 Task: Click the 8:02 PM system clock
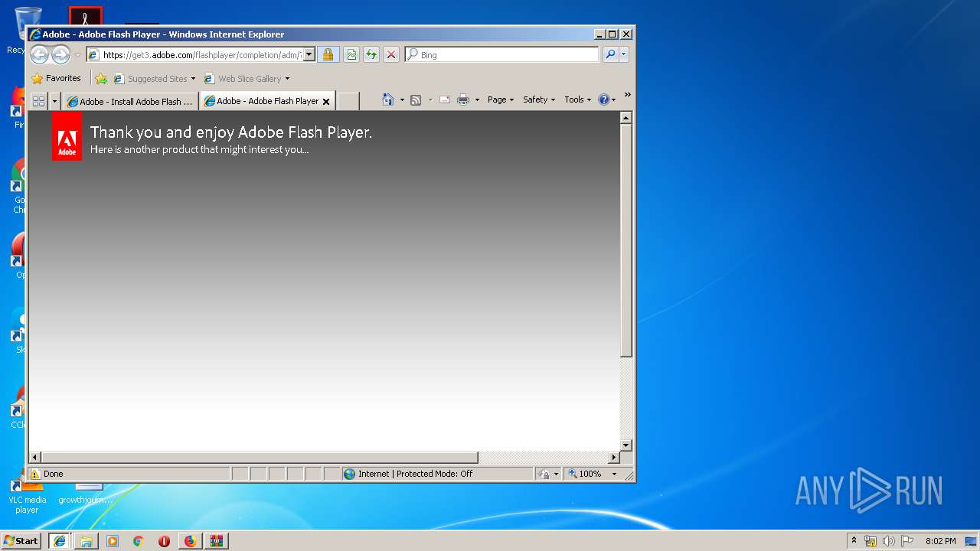coord(940,541)
